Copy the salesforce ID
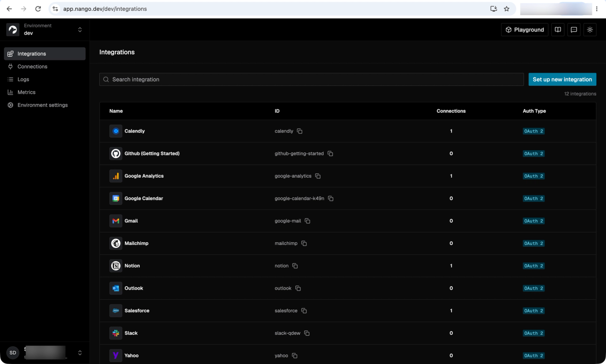 pos(304,311)
